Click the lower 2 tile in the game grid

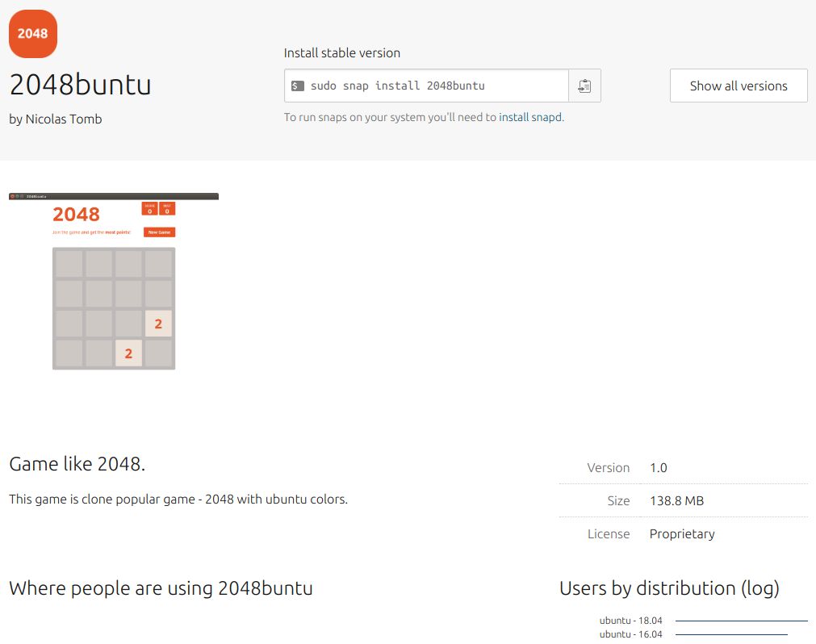coord(128,353)
